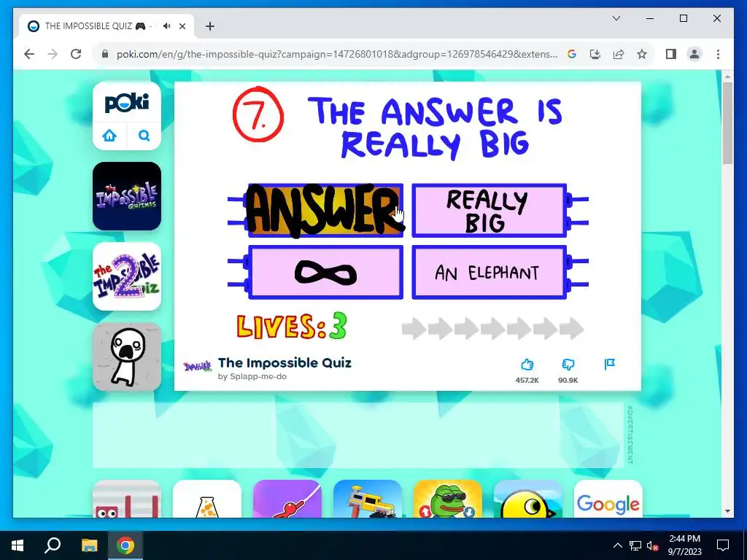Image resolution: width=747 pixels, height=560 pixels.
Task: Open Chrome three-dot menu
Action: pos(718,54)
